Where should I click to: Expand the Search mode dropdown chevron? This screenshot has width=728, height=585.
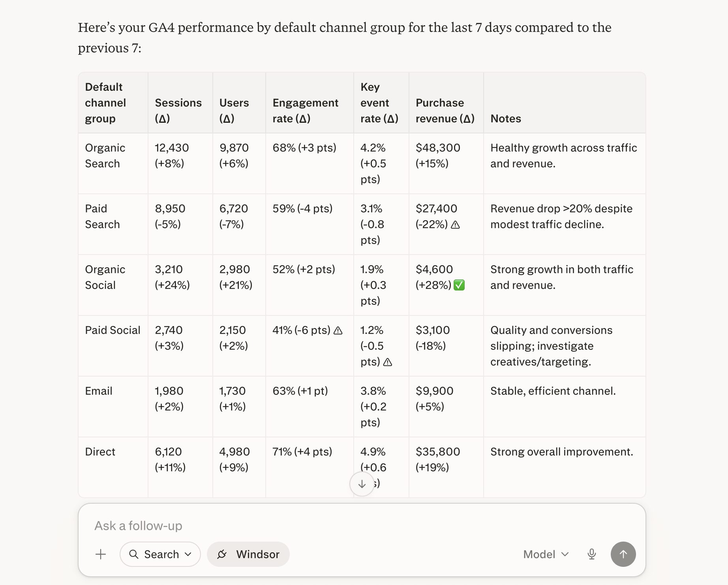pos(188,554)
